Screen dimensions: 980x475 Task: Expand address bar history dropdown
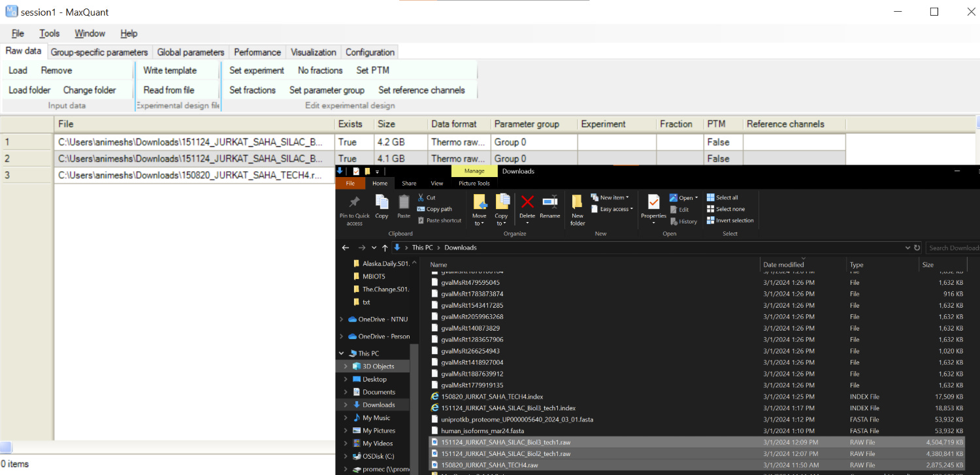(907, 248)
